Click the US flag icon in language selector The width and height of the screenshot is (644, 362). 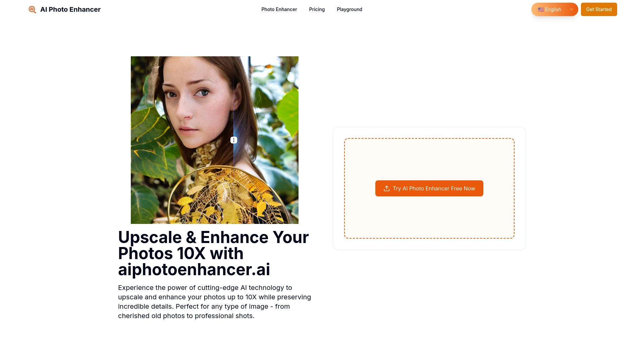pyautogui.click(x=540, y=9)
